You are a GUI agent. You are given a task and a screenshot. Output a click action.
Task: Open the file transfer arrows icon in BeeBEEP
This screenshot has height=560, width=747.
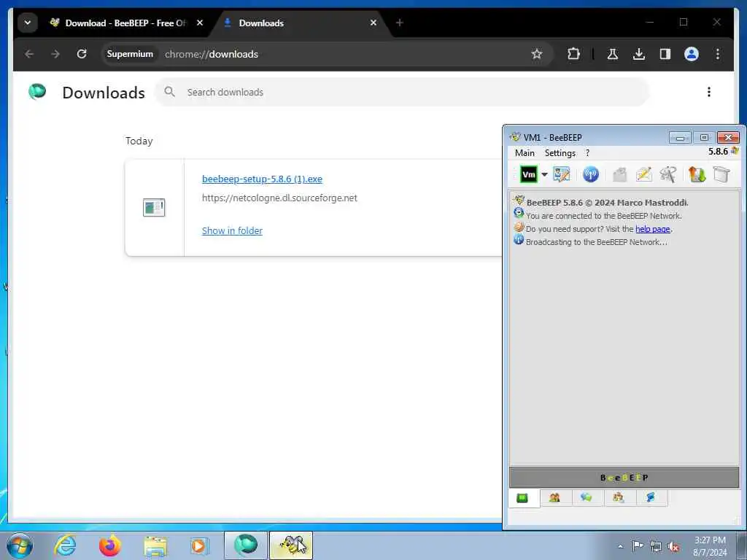pos(697,174)
